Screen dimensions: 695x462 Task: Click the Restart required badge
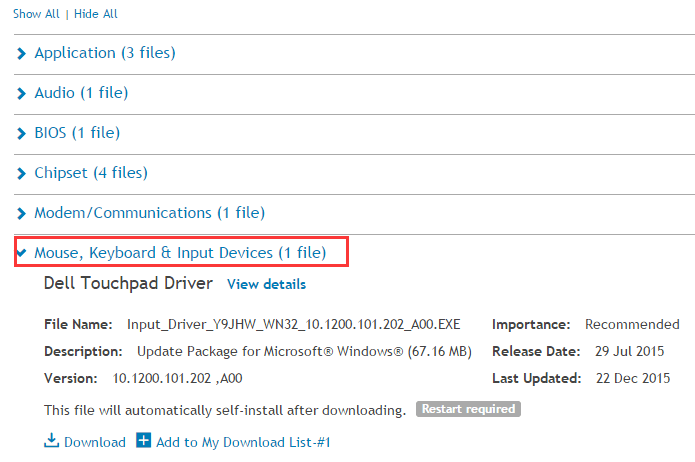coord(468,409)
